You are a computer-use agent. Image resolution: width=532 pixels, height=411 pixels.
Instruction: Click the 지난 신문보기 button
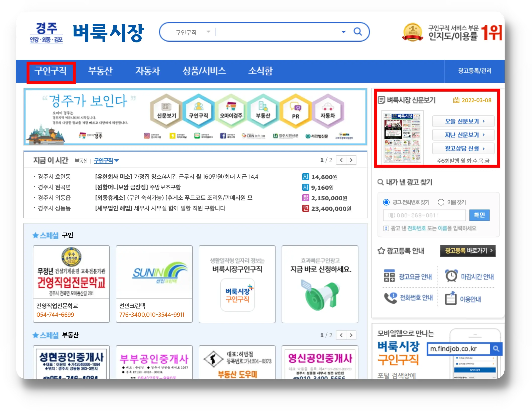pyautogui.click(x=463, y=135)
